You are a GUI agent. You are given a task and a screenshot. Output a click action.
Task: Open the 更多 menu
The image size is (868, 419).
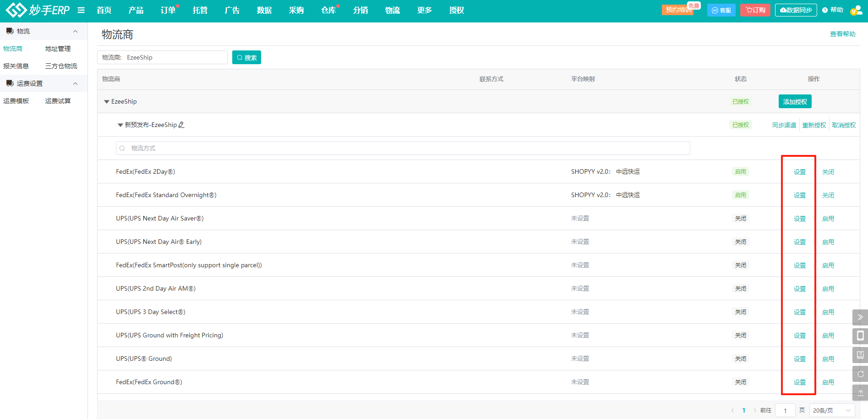(x=425, y=10)
